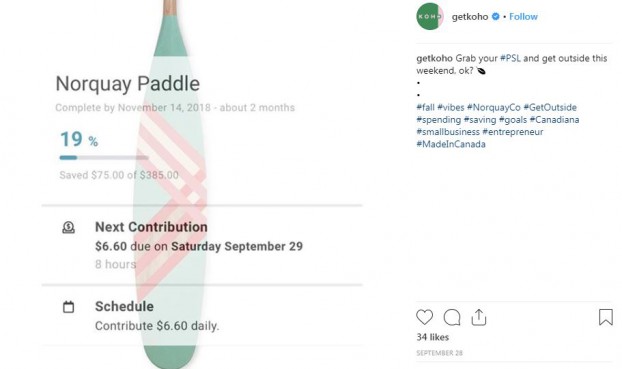Click the September 28 post date
Screen dimensions: 622x369
tap(440, 353)
